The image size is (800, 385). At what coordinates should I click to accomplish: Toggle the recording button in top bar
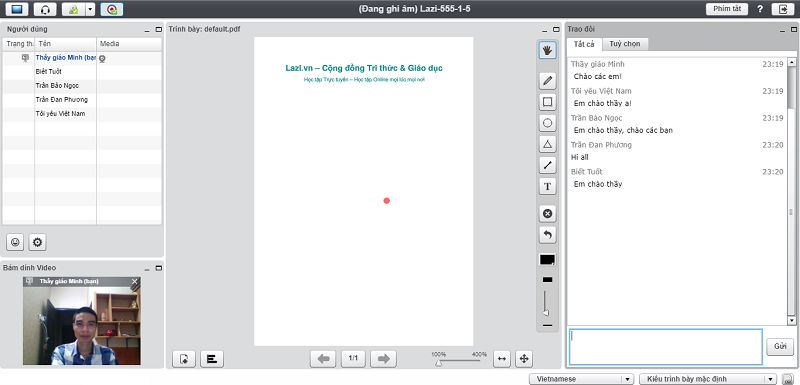112,9
